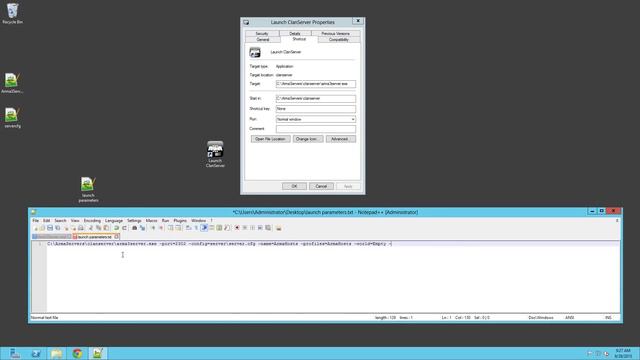This screenshot has height=360, width=640.
Task: Click the Save All icon in Notepad++ toolbar
Action: 58,228
